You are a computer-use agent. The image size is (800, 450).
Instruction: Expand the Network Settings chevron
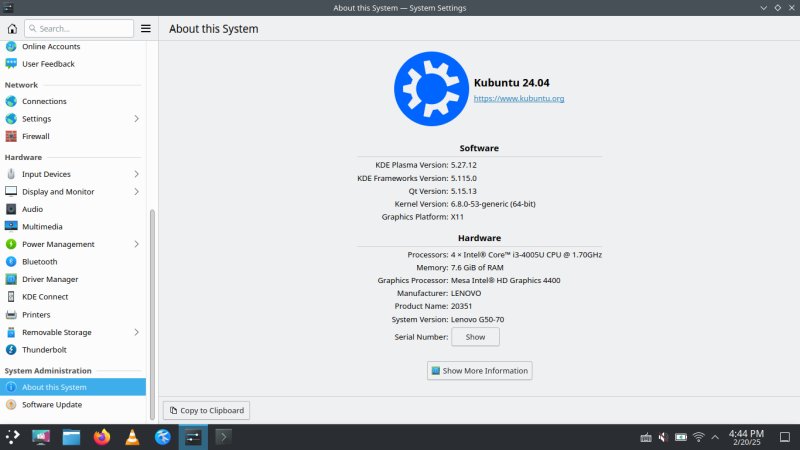coord(136,118)
